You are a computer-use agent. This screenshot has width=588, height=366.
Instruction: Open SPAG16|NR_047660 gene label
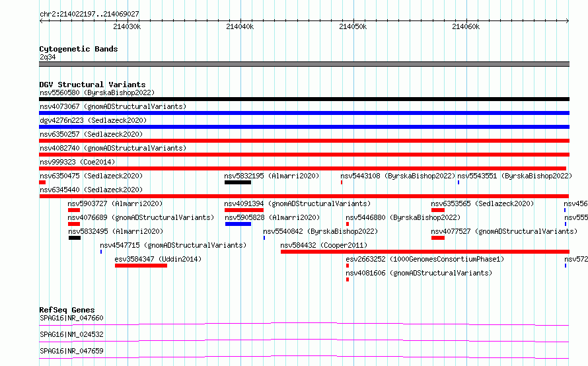71,318
